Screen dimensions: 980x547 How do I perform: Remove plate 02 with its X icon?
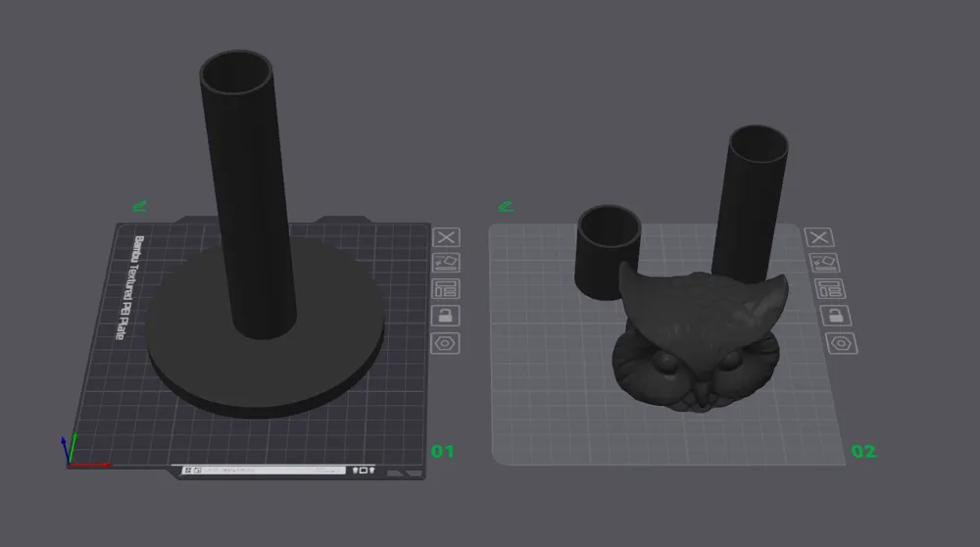[x=818, y=237]
